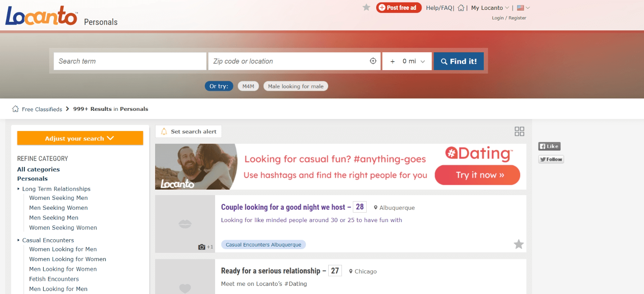Click the Ready for a serious relationship ad thumbnail

click(185, 276)
